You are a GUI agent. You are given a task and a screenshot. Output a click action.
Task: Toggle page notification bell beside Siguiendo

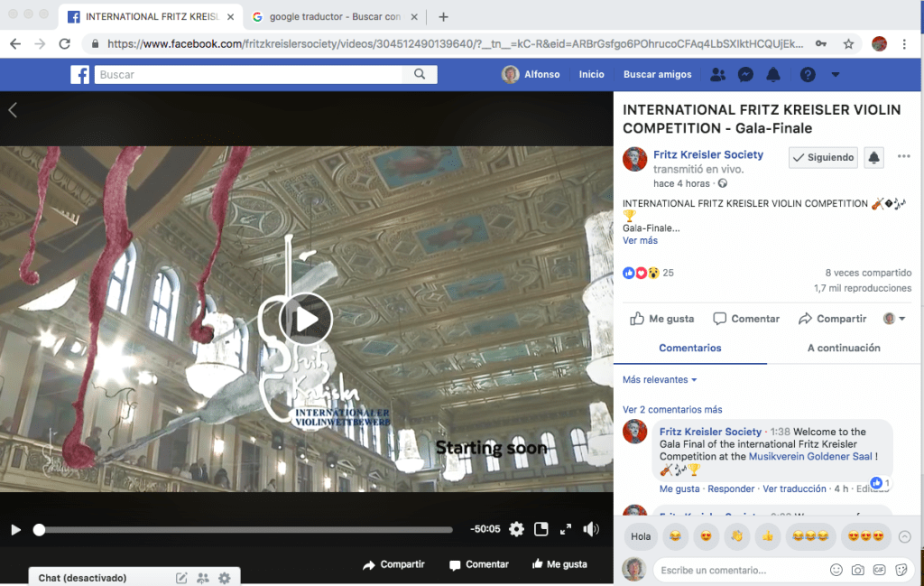[x=873, y=158]
